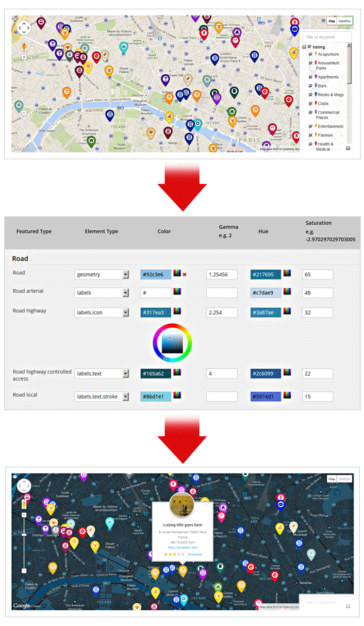Open hue picker icon beside #2c6099
This screenshot has height=626, width=364.
point(287,372)
